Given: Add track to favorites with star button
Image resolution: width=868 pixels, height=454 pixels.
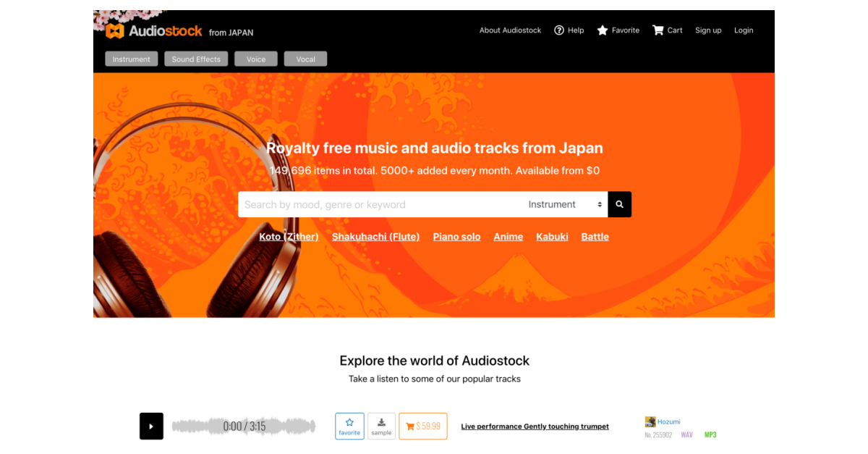Looking at the screenshot, I should click(349, 426).
